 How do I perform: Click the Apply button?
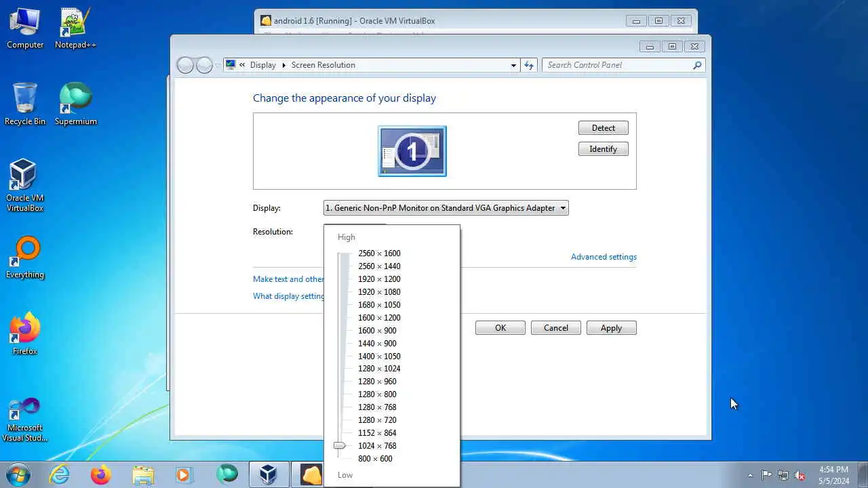[x=611, y=328]
